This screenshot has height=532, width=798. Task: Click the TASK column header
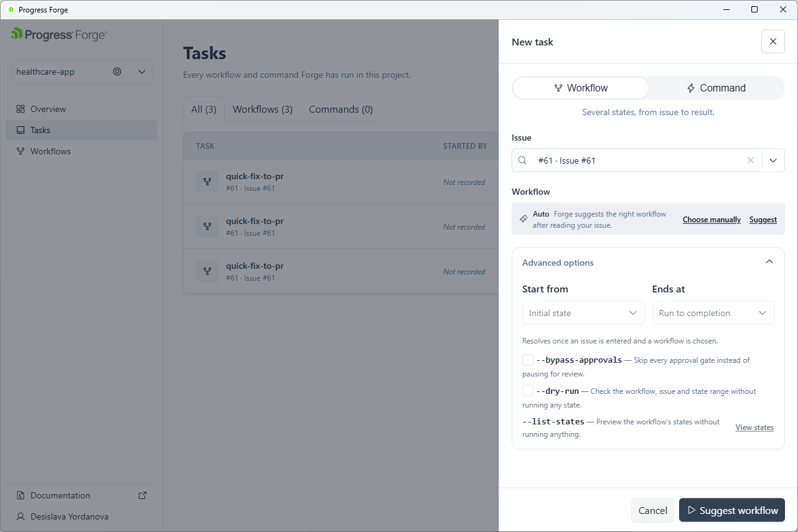(205, 146)
